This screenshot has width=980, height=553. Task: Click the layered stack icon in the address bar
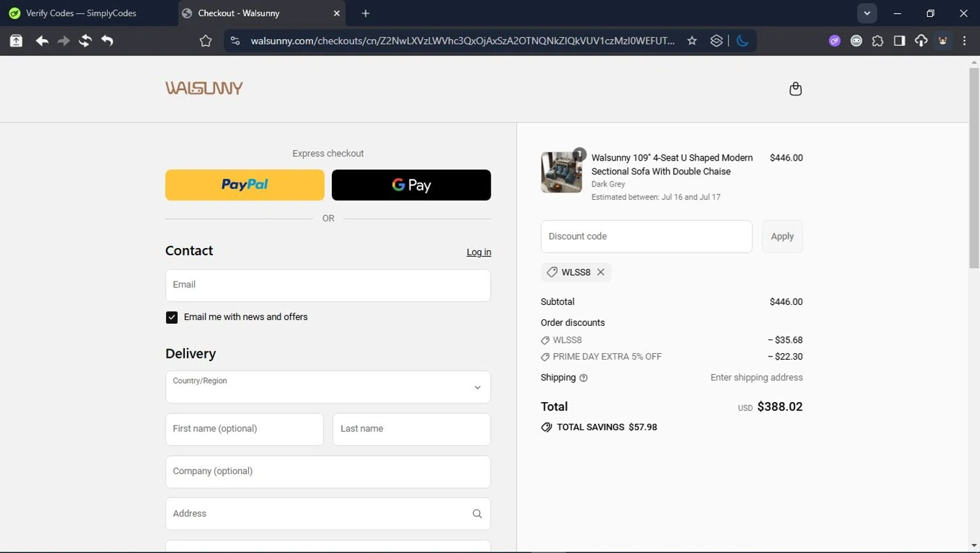coord(716,40)
